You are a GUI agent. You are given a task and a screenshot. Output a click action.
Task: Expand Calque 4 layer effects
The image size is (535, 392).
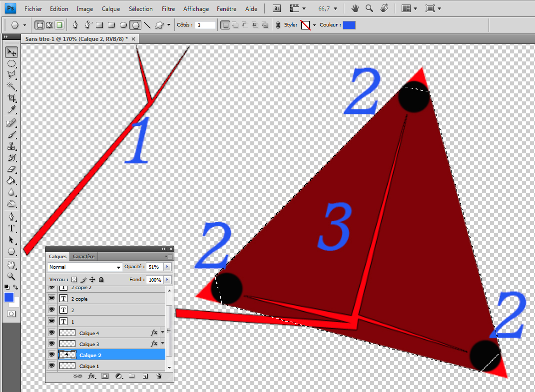pyautogui.click(x=163, y=332)
